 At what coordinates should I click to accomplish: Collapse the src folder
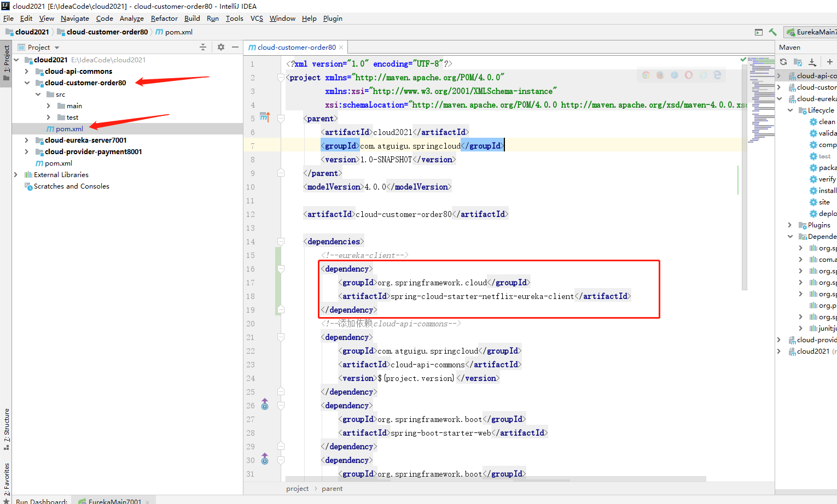pos(38,95)
